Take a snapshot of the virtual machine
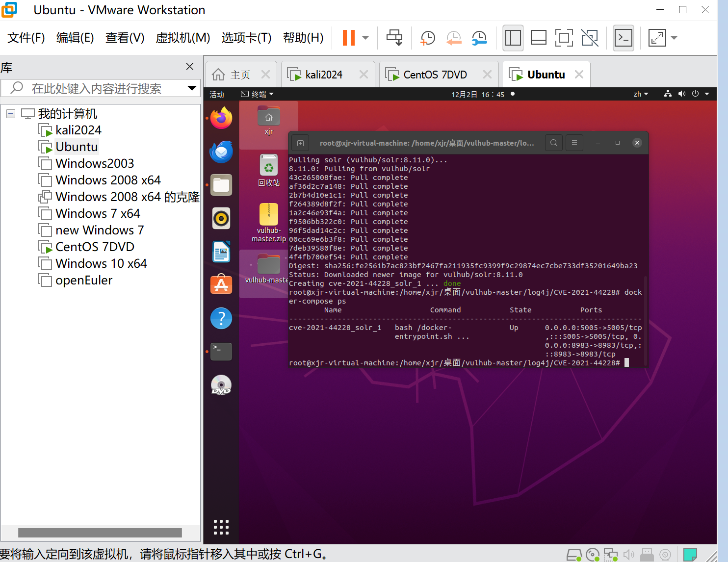Viewport: 728px width, 562px height. coord(428,38)
